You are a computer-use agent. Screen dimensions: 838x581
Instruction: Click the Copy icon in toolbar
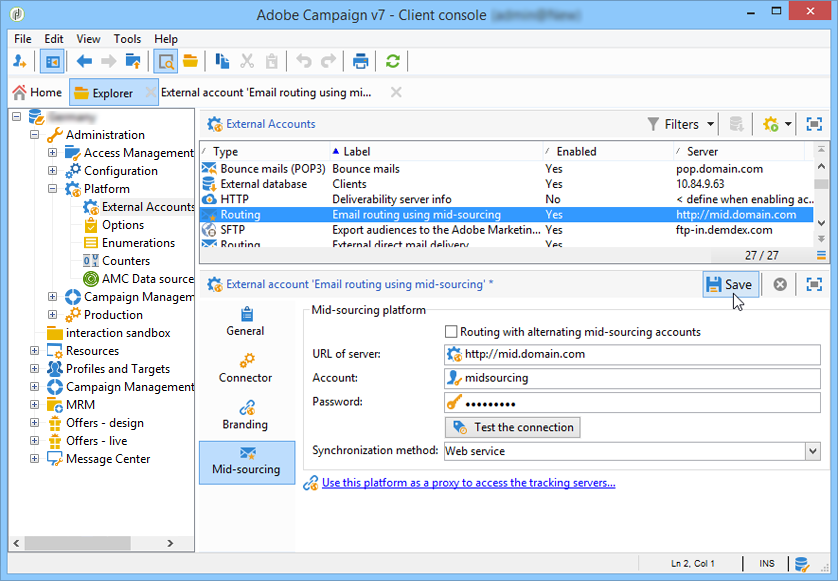point(222,61)
